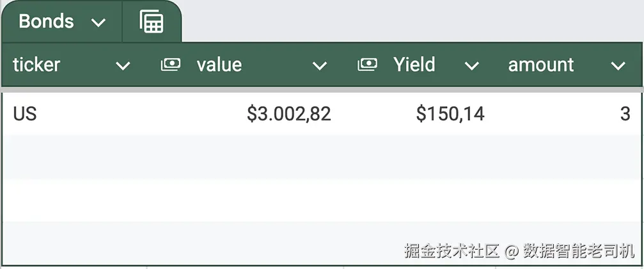This screenshot has height=269, width=644.
Task: Select the $150,14 yield cell
Action: [x=450, y=114]
